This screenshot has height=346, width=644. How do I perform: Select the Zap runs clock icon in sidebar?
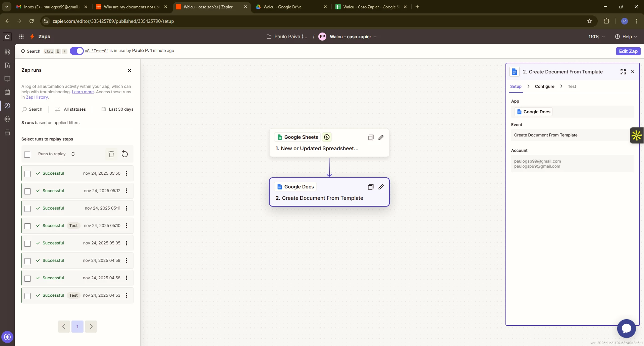click(x=7, y=106)
